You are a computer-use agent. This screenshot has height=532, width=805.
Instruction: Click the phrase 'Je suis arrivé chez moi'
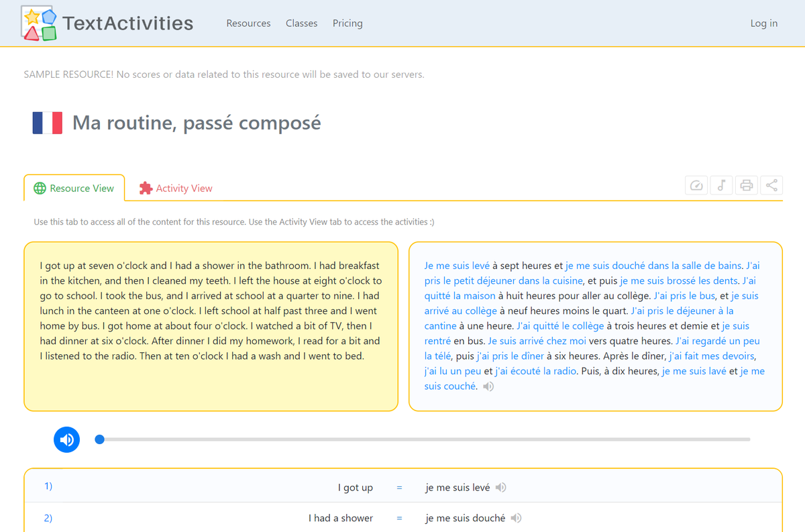pyautogui.click(x=537, y=341)
